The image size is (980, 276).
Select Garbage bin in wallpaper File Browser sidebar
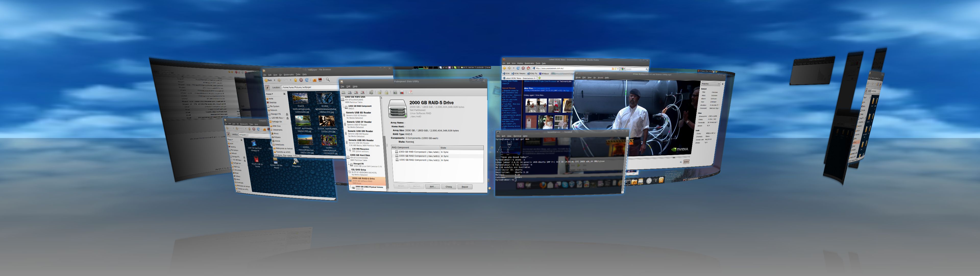coord(275,122)
